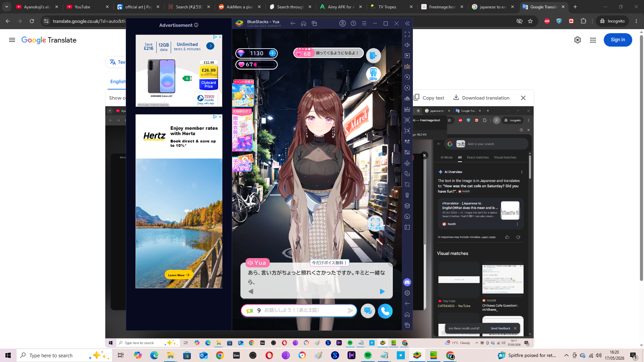Click the BlueStacks title bar home icon
Screen dimensions: 644x362
pos(304,23)
